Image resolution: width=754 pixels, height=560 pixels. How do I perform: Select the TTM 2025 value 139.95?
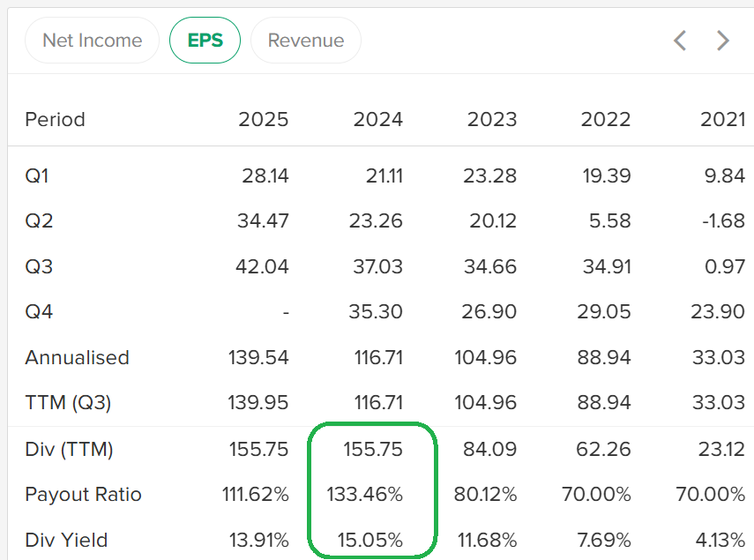(258, 403)
